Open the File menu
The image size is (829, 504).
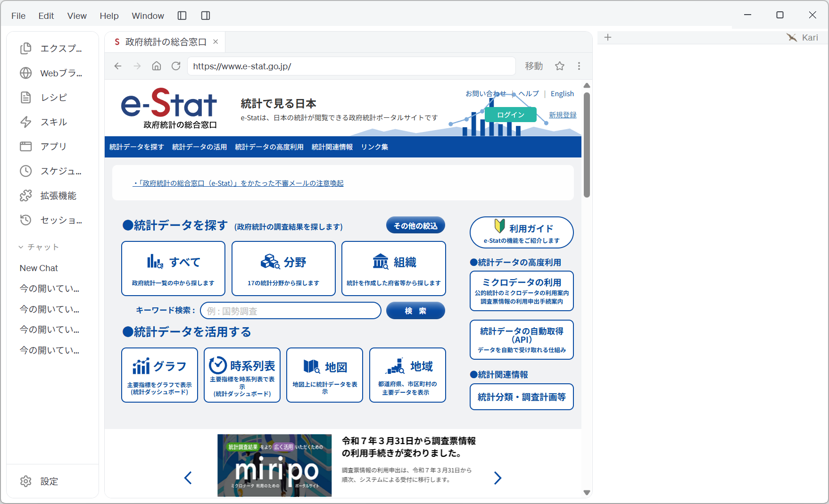[18, 16]
